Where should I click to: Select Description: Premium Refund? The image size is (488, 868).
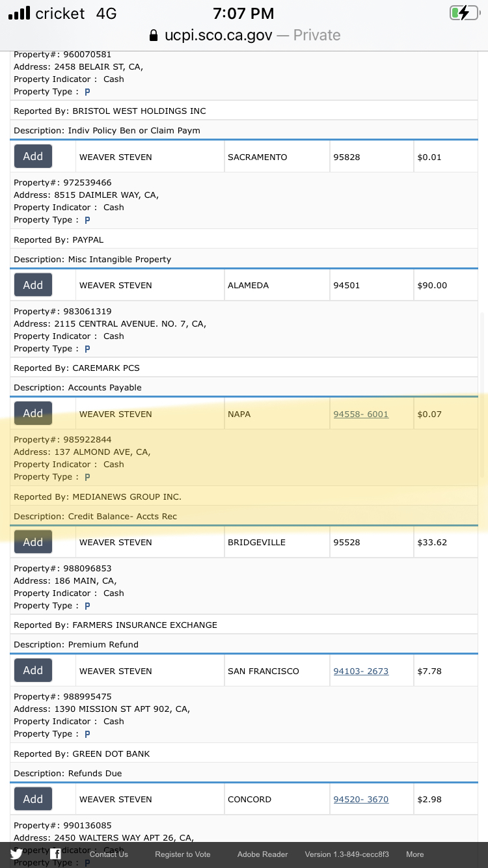click(76, 645)
